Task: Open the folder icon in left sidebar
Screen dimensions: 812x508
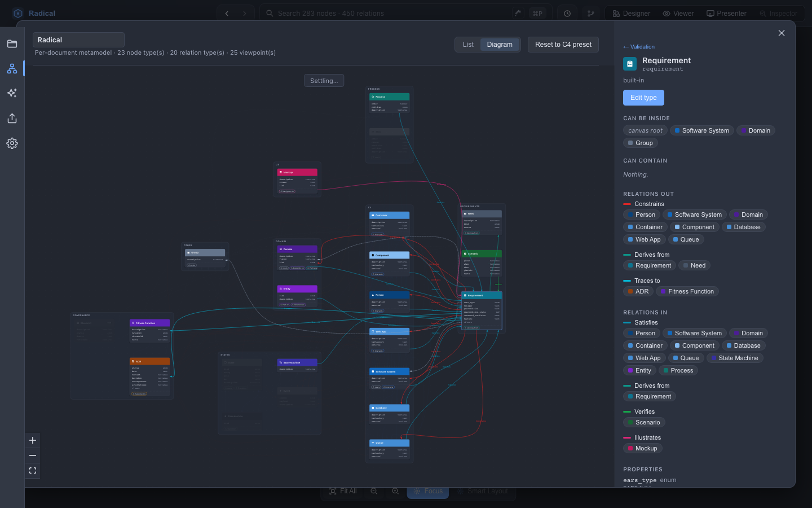Action: [12, 44]
